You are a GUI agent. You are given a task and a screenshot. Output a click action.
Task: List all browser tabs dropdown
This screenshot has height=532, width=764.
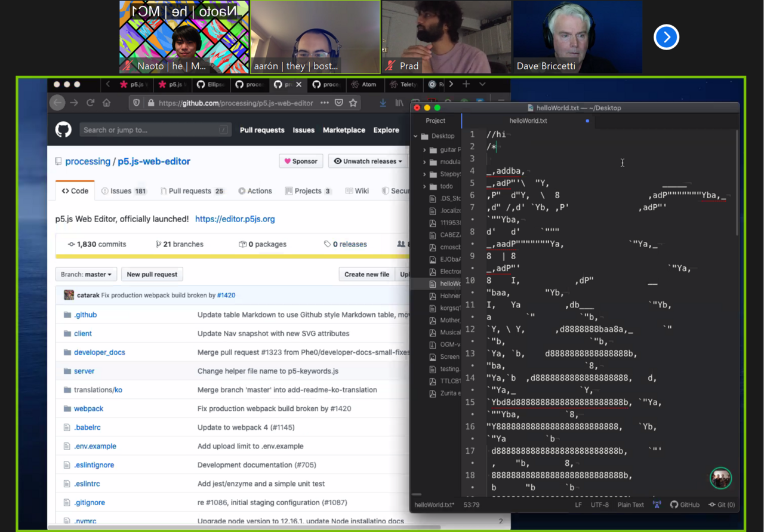coord(482,84)
